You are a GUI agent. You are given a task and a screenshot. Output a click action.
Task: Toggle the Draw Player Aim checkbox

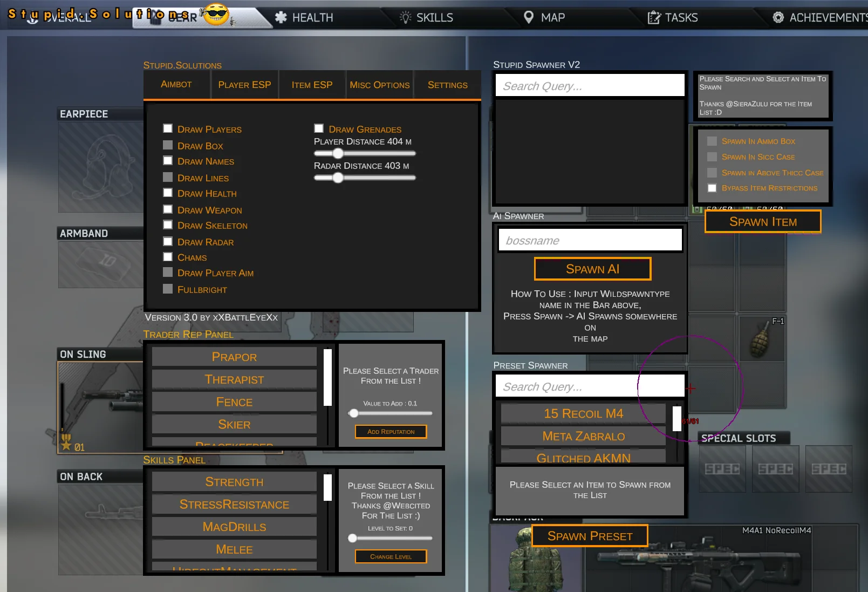[168, 273]
